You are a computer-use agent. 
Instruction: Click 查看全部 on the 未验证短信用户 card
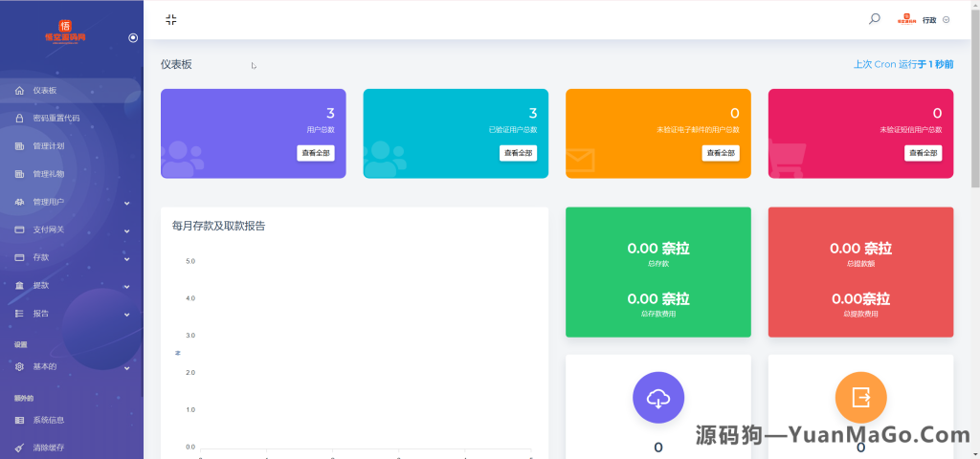(924, 153)
